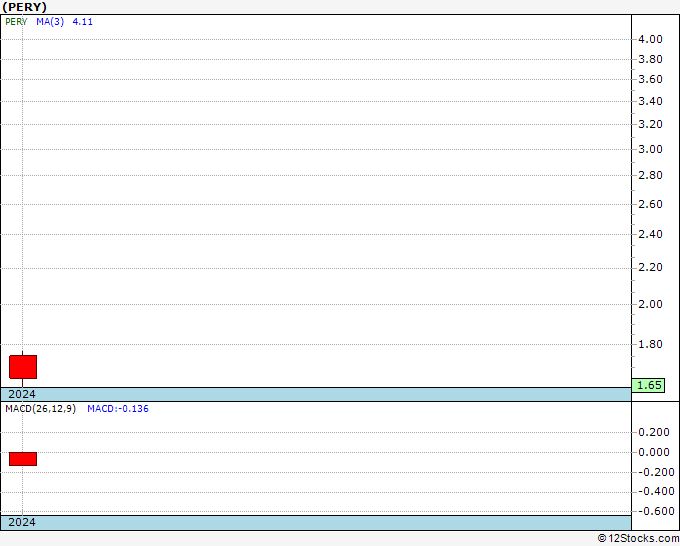The image size is (680, 546).
Task: Select the red MACD histogram bar
Action: pyautogui.click(x=23, y=459)
